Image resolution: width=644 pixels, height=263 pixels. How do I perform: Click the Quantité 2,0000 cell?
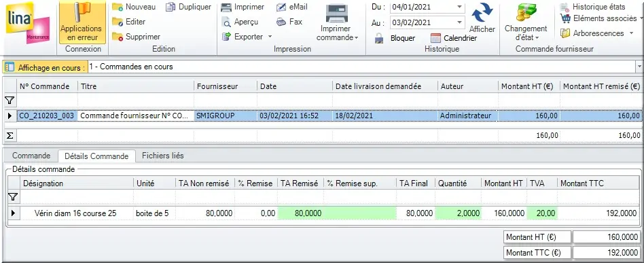pyautogui.click(x=459, y=213)
